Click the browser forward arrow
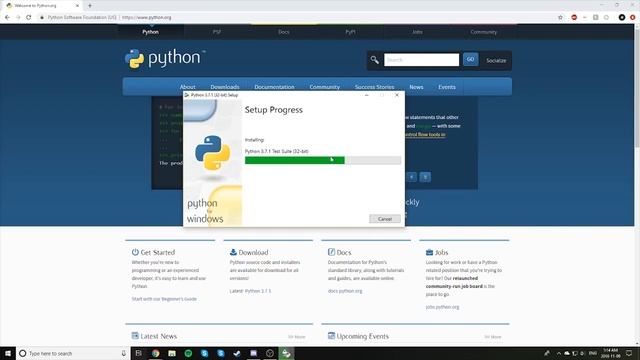This screenshot has width=640, height=360. 18,18
